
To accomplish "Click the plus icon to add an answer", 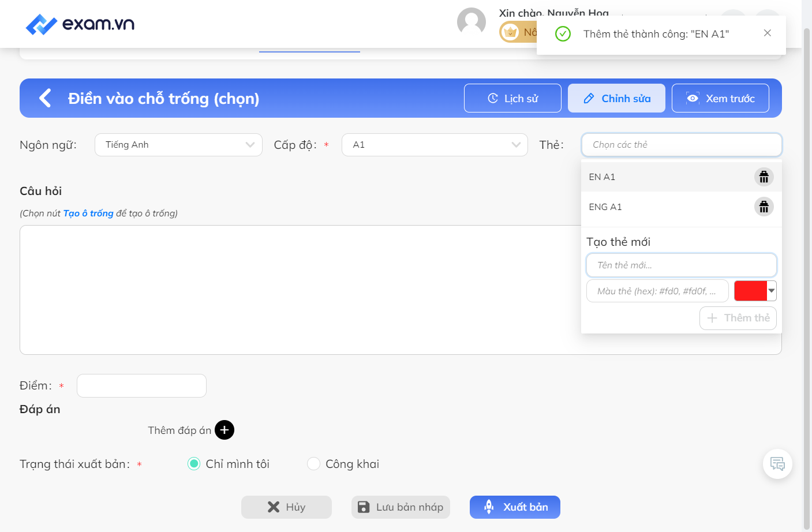I will pyautogui.click(x=224, y=430).
